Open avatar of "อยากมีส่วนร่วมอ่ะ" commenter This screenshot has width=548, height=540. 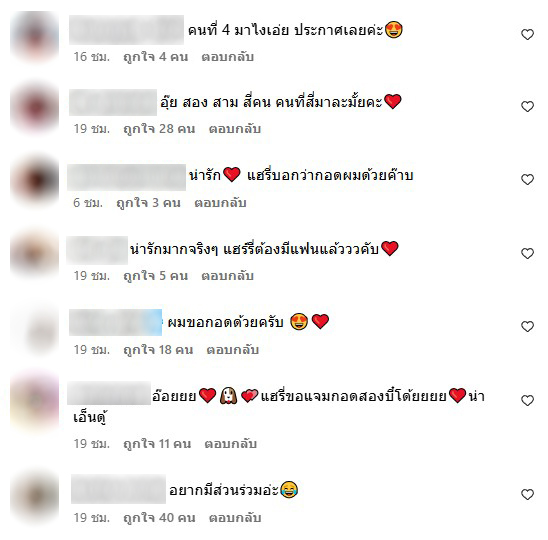pyautogui.click(x=35, y=497)
